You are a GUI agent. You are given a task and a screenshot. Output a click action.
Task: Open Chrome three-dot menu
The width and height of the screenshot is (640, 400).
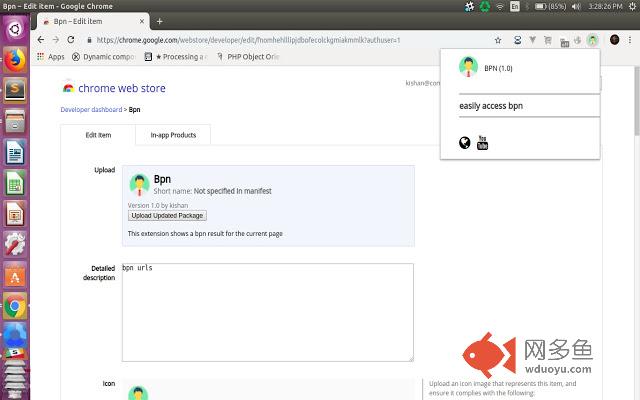630,40
